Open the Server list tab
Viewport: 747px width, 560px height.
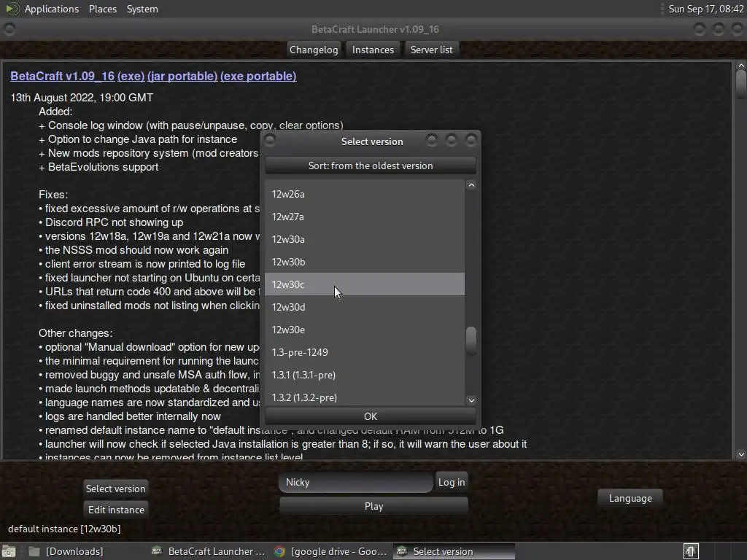[431, 50]
